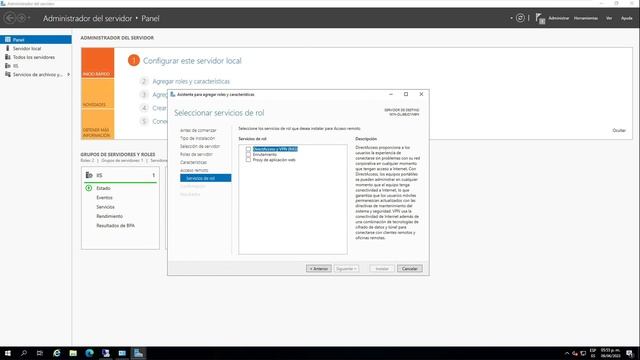Click the back navigation arrow in header
The image size is (640, 360).
(x=10, y=18)
